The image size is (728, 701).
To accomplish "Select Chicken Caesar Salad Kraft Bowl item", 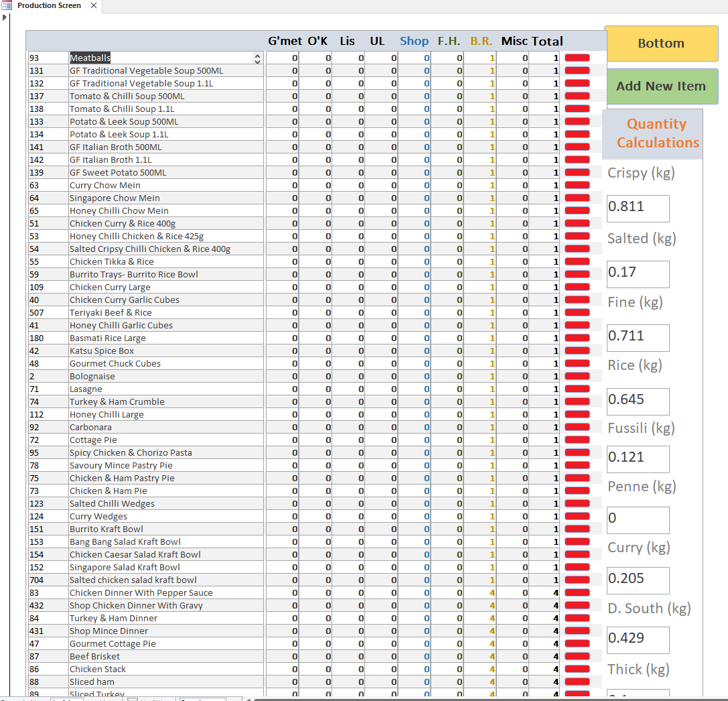I will pyautogui.click(x=165, y=555).
